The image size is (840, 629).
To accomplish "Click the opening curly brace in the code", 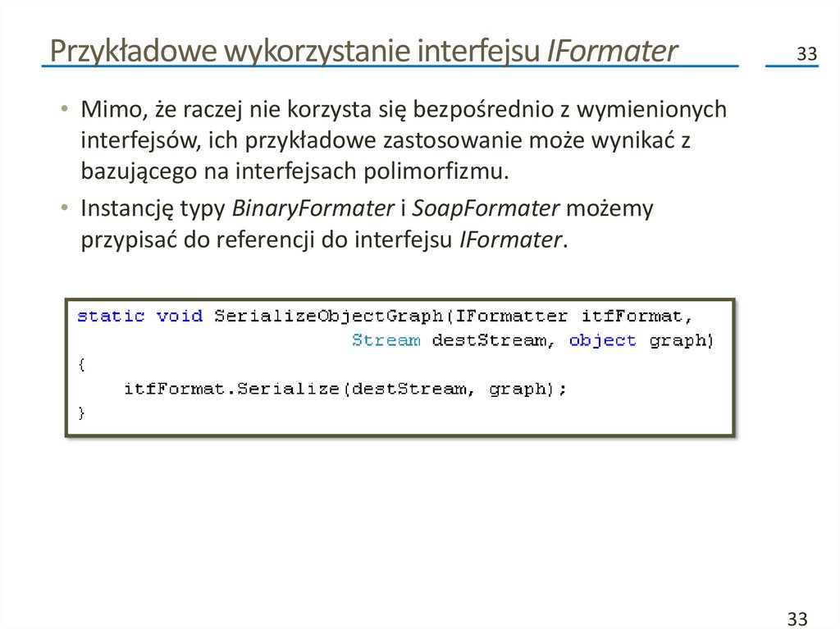I will pos(81,365).
